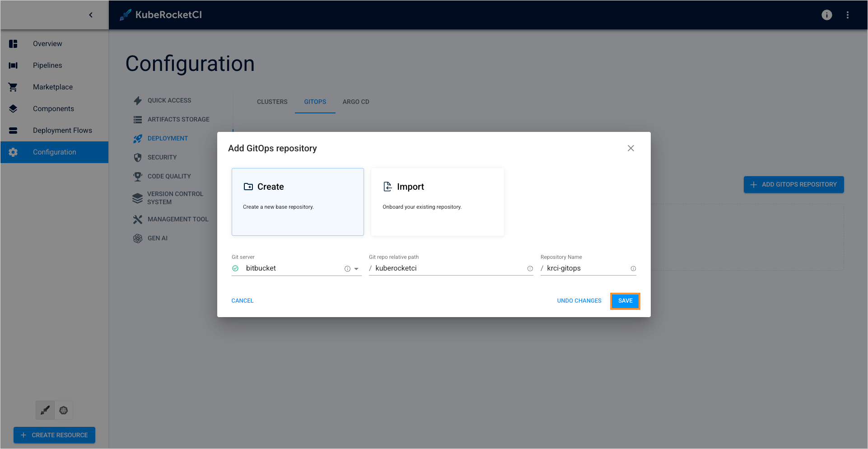Open the Overview dashboard icon in sidebar
Image resolution: width=868 pixels, height=449 pixels.
13,43
